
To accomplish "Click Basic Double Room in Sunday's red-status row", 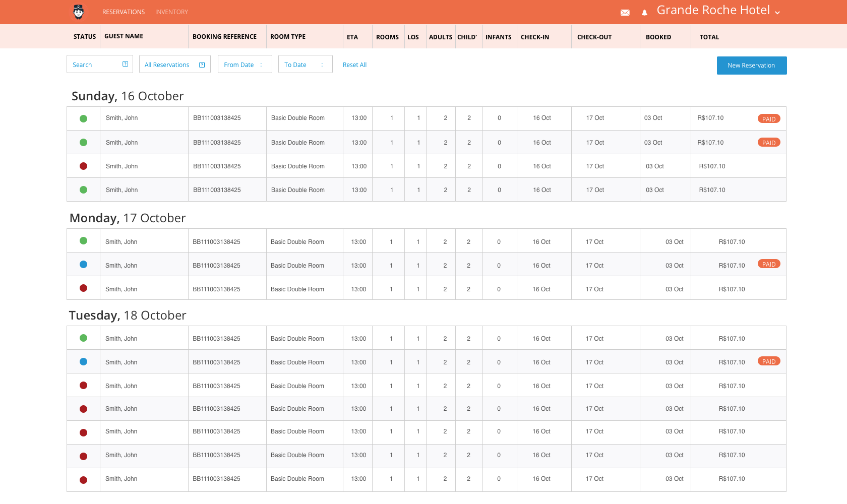I will pyautogui.click(x=298, y=166).
